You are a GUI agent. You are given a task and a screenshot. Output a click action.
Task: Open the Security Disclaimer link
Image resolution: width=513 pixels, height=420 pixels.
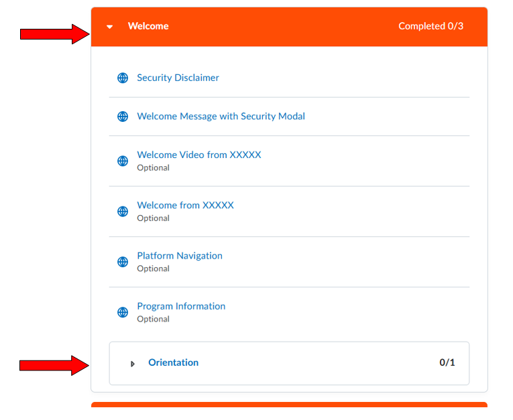(178, 78)
